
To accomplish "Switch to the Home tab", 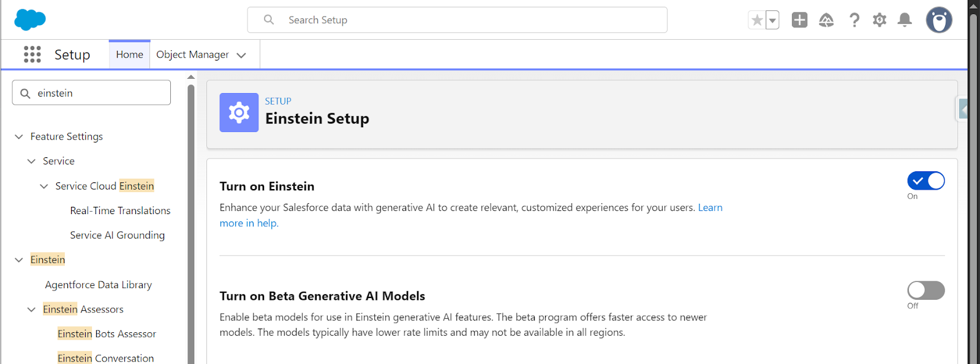I will click(129, 54).
